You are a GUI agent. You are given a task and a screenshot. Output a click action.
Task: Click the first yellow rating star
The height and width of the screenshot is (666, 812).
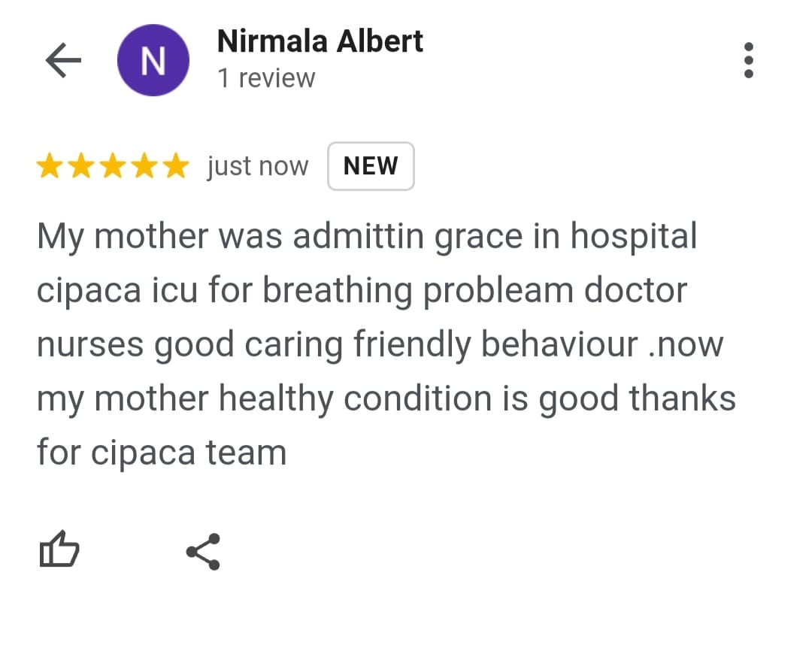point(50,166)
